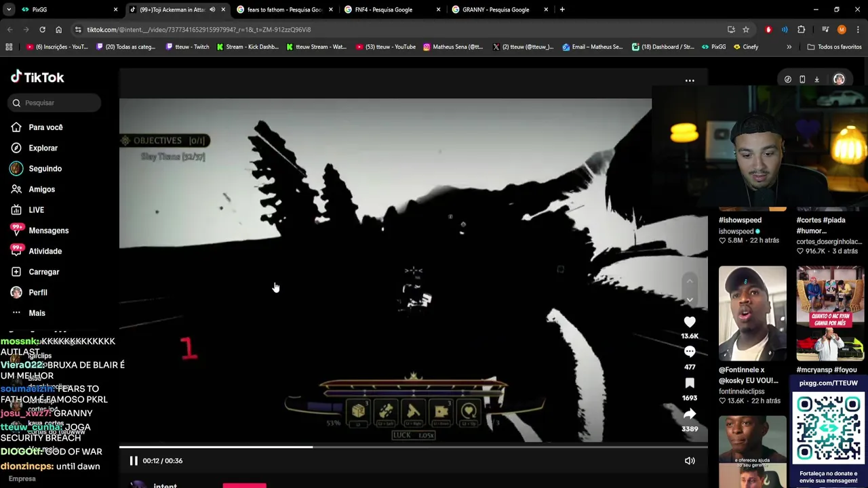This screenshot has height=488, width=868.
Task: Bookmark this page with star icon
Action: pos(746,30)
